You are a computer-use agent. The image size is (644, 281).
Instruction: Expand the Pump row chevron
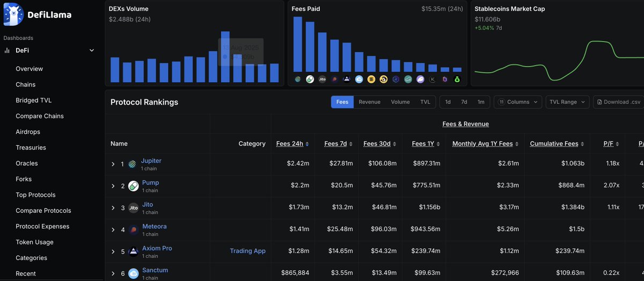coord(113,186)
